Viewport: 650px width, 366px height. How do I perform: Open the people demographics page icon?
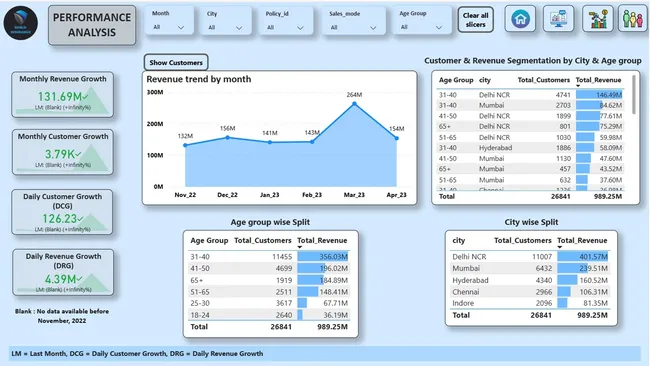click(x=633, y=19)
